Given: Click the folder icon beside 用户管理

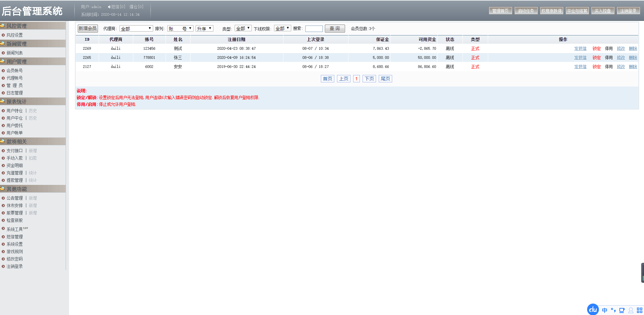Looking at the screenshot, I should (x=2, y=61).
